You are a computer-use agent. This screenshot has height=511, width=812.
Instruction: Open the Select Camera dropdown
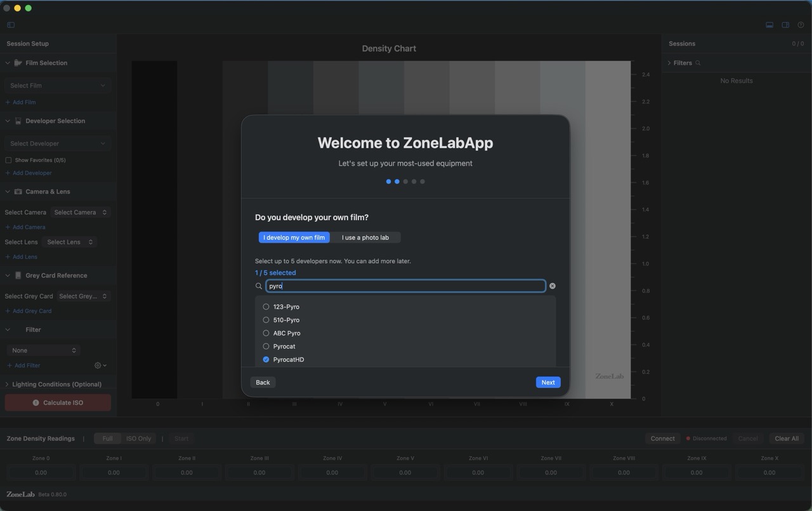pos(81,212)
